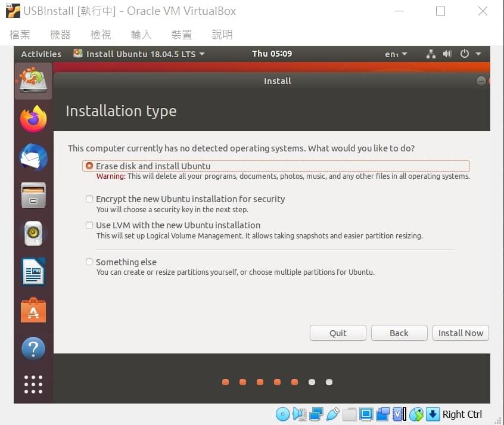
Task: Click VirtualBox network adapters status icon
Action: click(316, 414)
